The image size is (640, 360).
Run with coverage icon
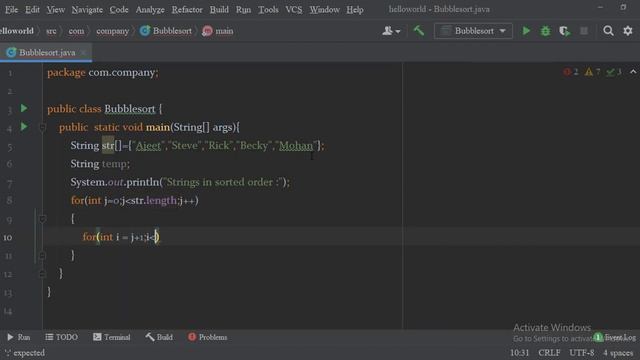coord(564,31)
